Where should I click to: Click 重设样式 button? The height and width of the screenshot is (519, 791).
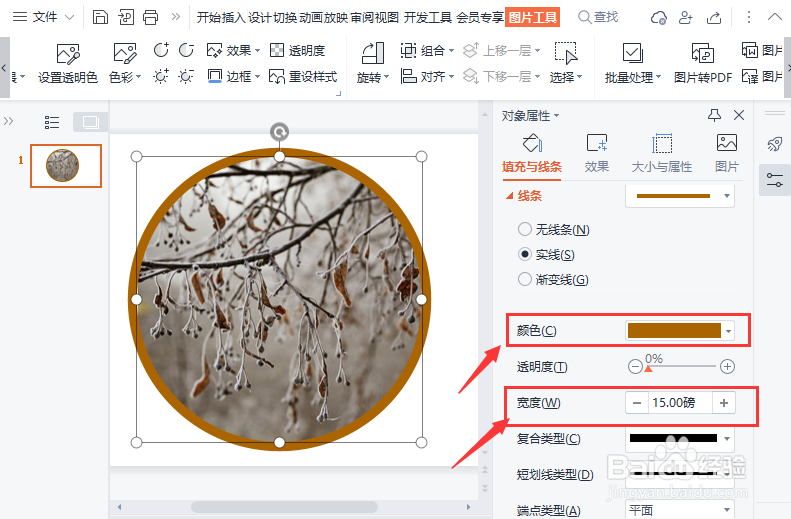pos(303,77)
